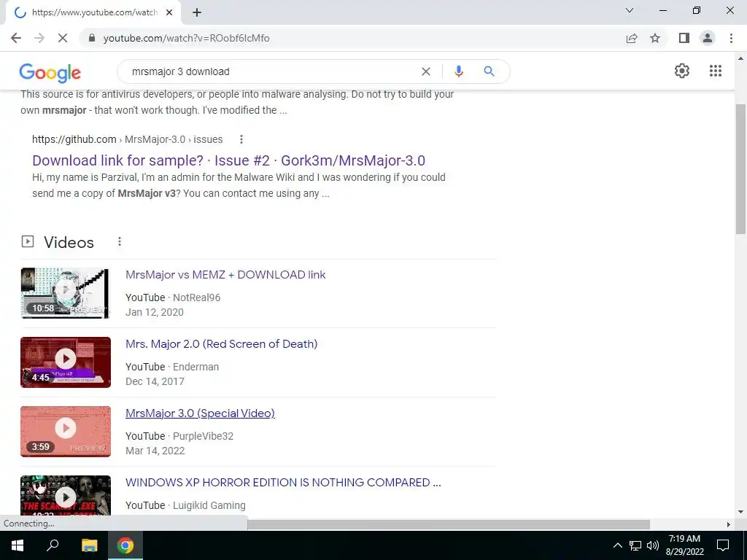
Task: Go back to the previous page
Action: [16, 38]
